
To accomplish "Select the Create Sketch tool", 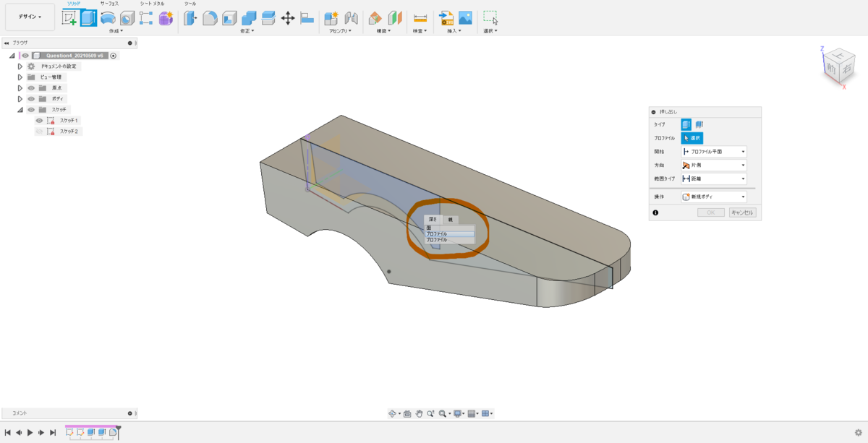I will click(70, 18).
